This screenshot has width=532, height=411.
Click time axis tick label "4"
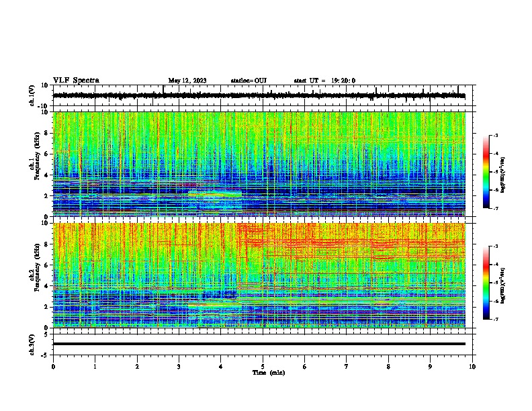[x=221, y=367]
